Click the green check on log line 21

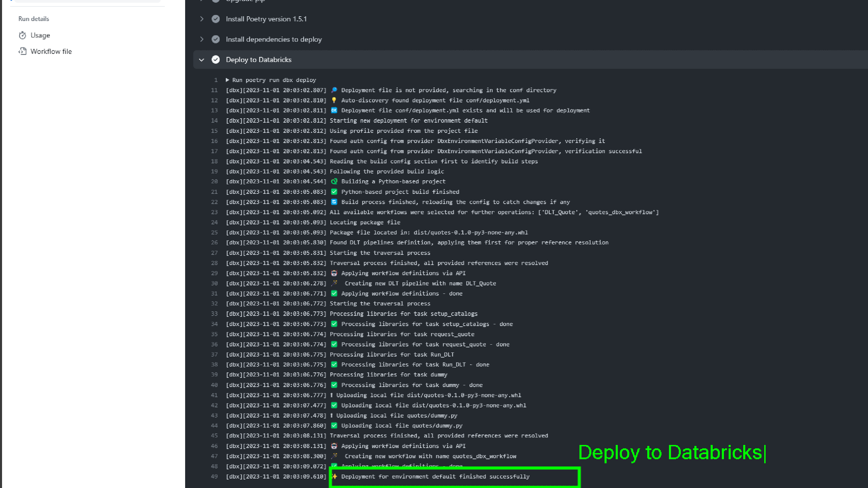click(334, 192)
